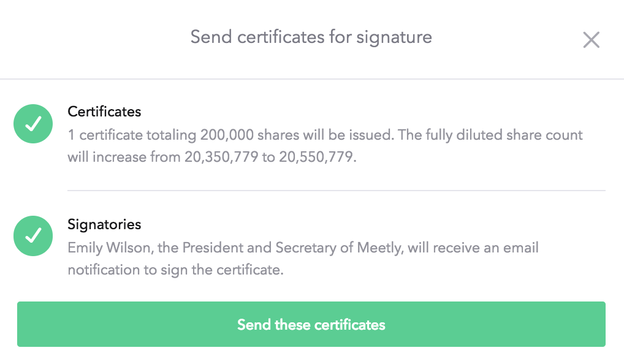Viewport: 624px width, 364px height.
Task: Click the 'Send certificates for signature' title
Action: click(311, 37)
